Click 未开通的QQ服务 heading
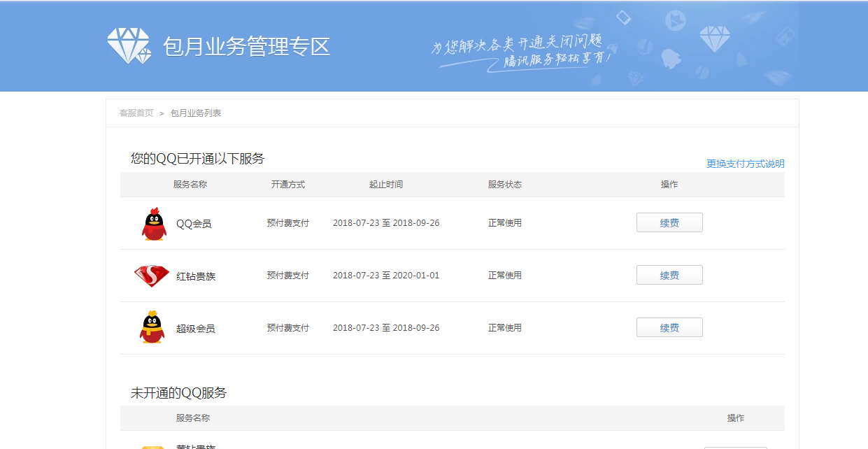868x449 pixels. pos(179,393)
